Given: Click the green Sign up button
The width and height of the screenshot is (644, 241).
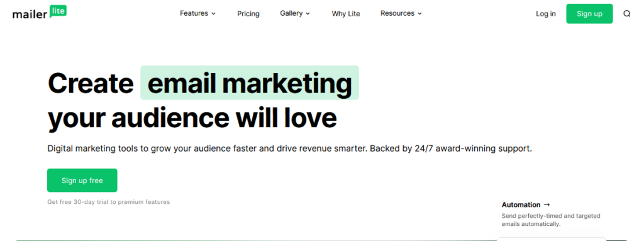Looking at the screenshot, I should pos(589,14).
